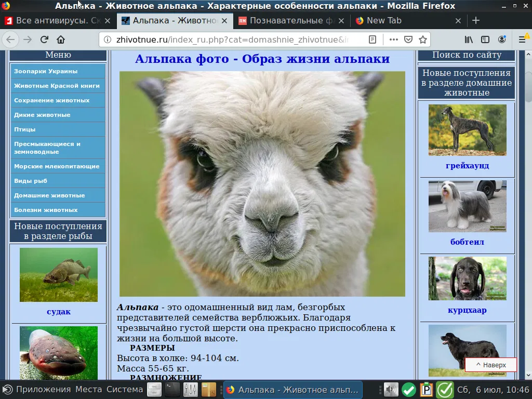532x399 pixels.
Task: Open Виды рыб menu item
Action: (58, 181)
